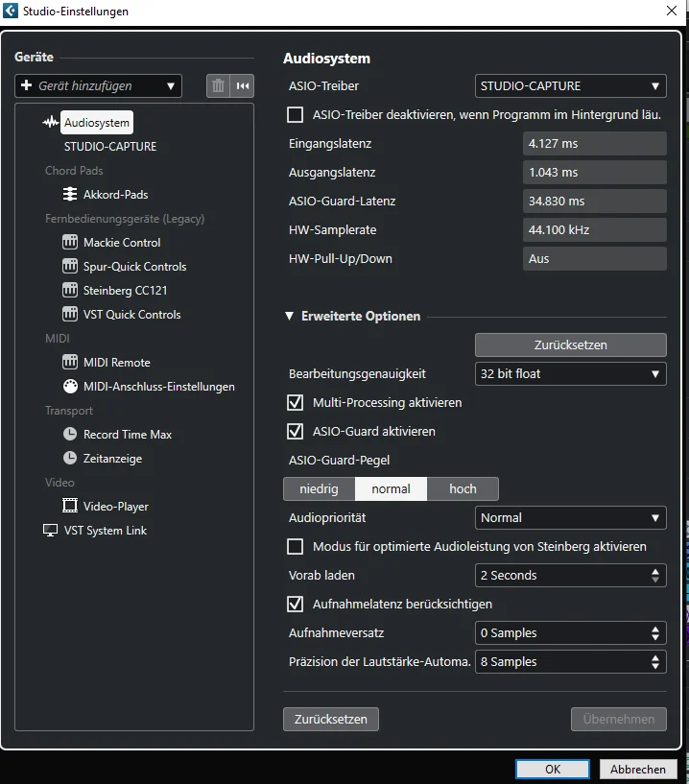Viewport: 689px width, 784px height.
Task: Collapse the Erweiterte Optionen section
Action: click(x=290, y=316)
